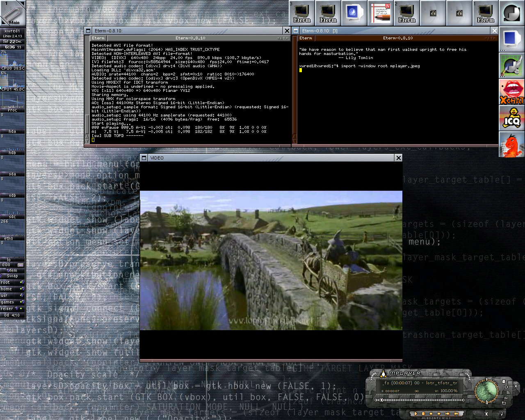
Task: Click the Eterm-0.8.10: [3] title bar
Action: pyautogui.click(x=395, y=31)
